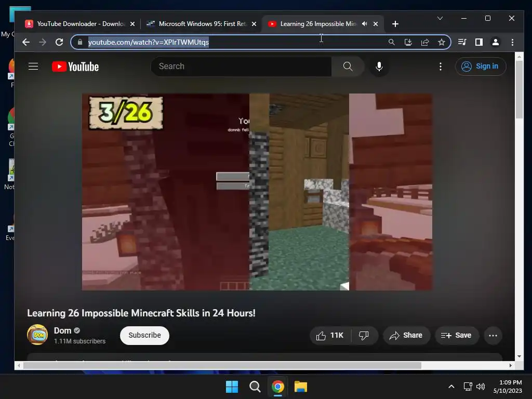Open the volume control in system tray
This screenshot has height=399, width=532.
[x=481, y=387]
